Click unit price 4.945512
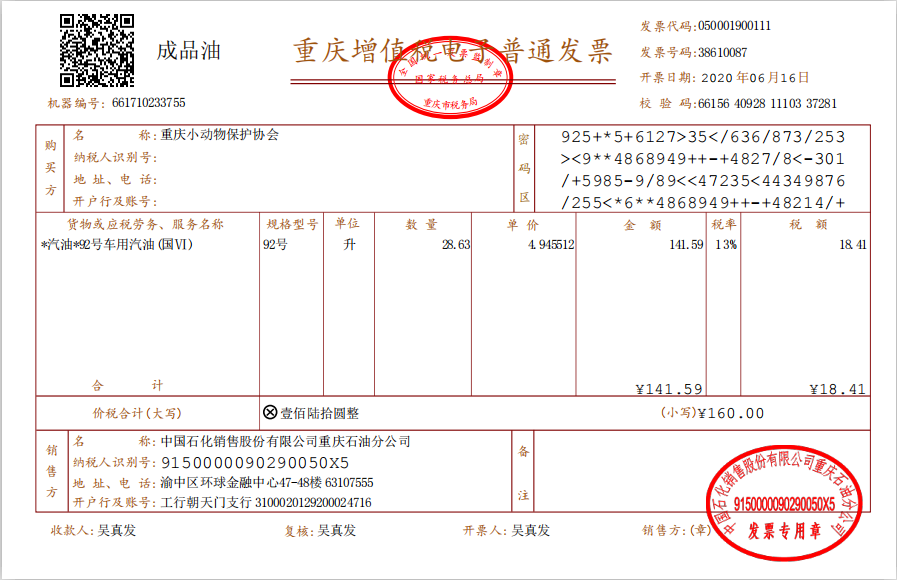Image resolution: width=897 pixels, height=580 pixels. coord(551,245)
